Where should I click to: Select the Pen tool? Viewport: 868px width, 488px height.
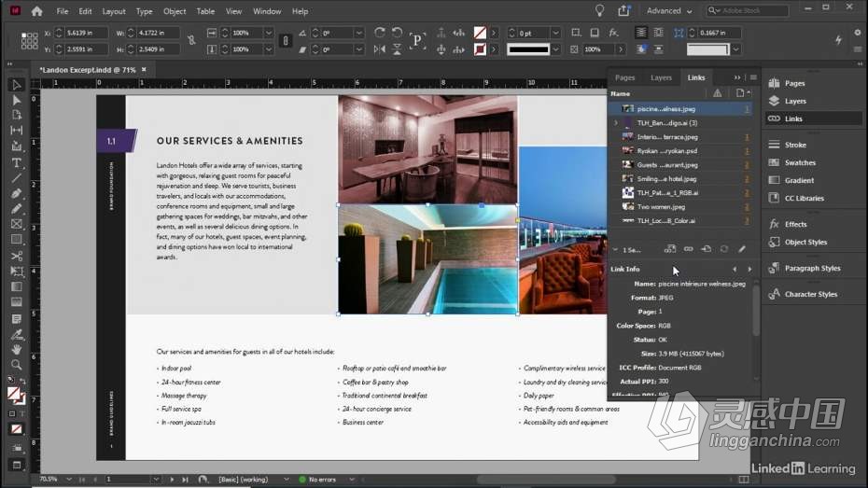click(x=16, y=194)
